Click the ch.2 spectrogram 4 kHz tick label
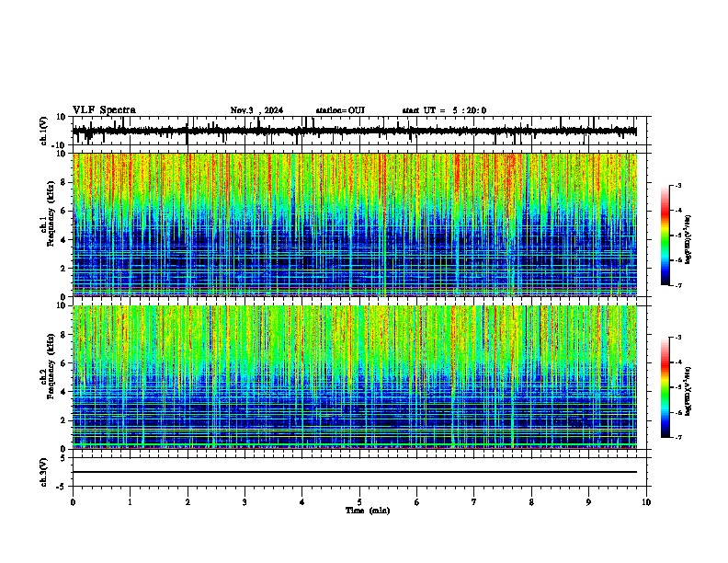This screenshot has width=728, height=563. point(64,392)
